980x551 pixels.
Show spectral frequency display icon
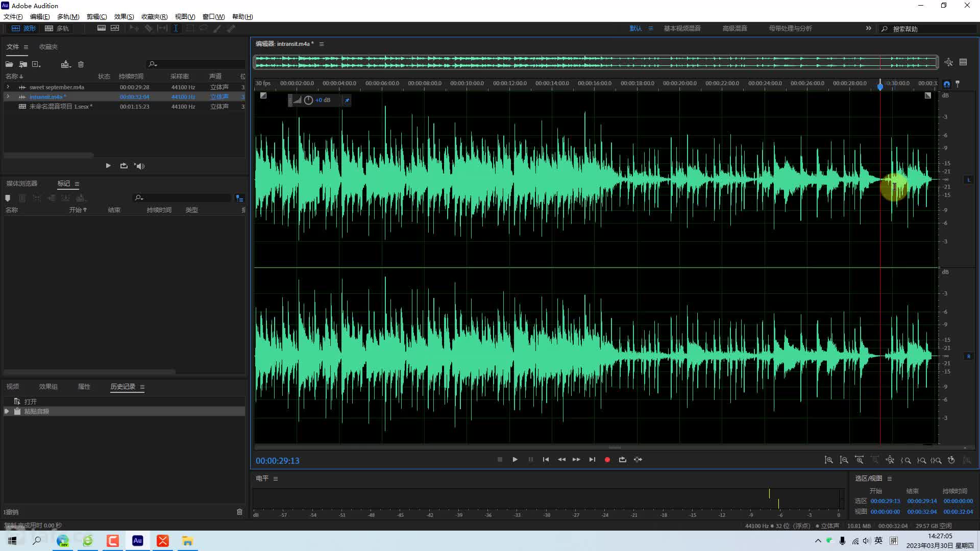click(x=102, y=28)
